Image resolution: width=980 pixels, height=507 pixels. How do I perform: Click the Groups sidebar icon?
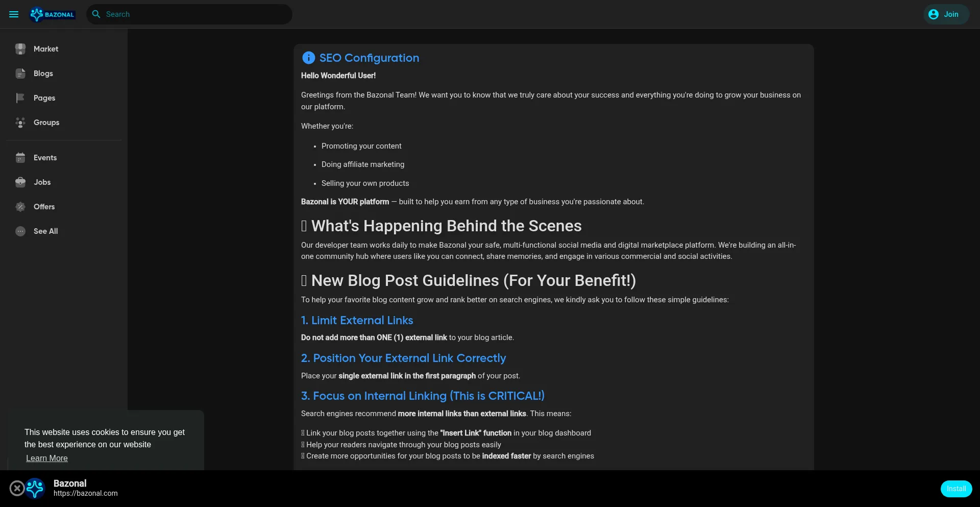20,123
